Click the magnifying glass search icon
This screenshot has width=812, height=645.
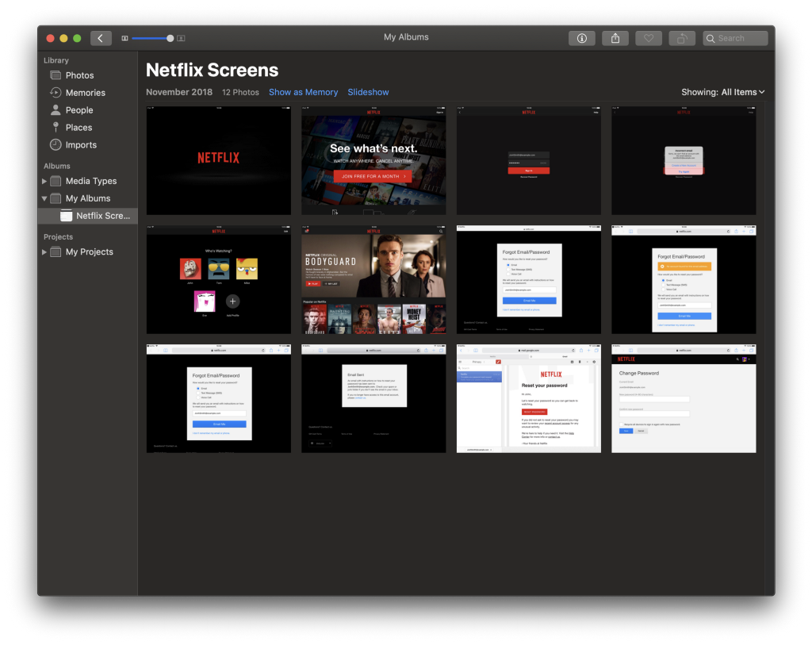pyautogui.click(x=710, y=38)
